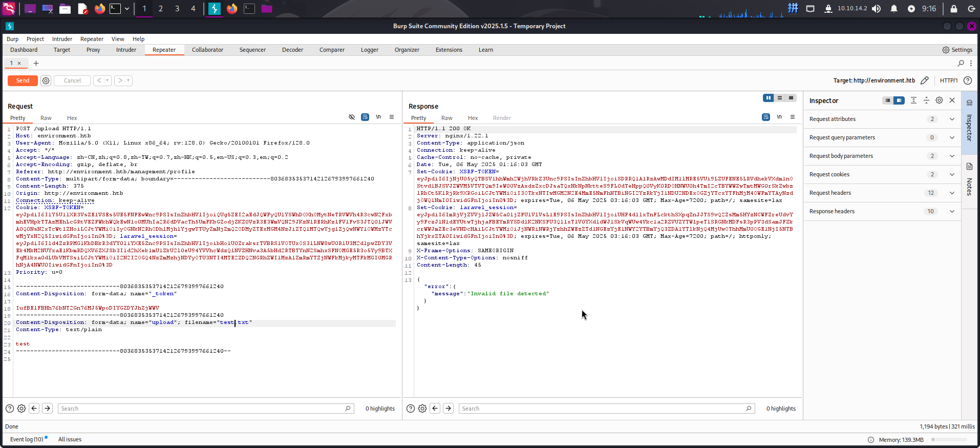Open the Proxy tab
The image size is (980, 448).
tap(93, 50)
